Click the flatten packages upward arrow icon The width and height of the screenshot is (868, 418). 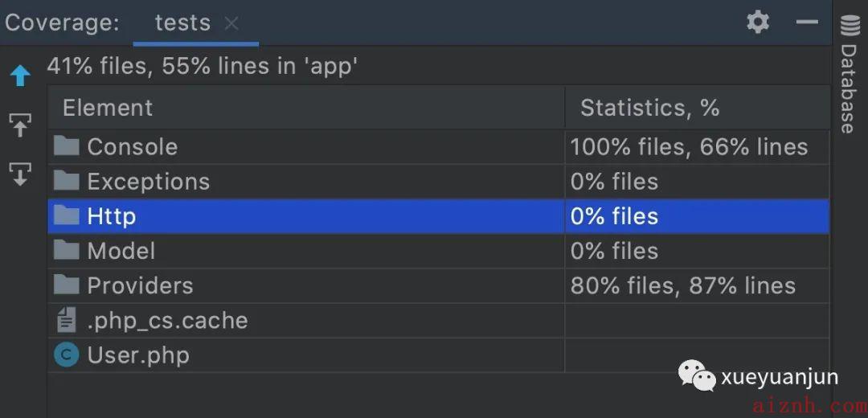point(20,125)
